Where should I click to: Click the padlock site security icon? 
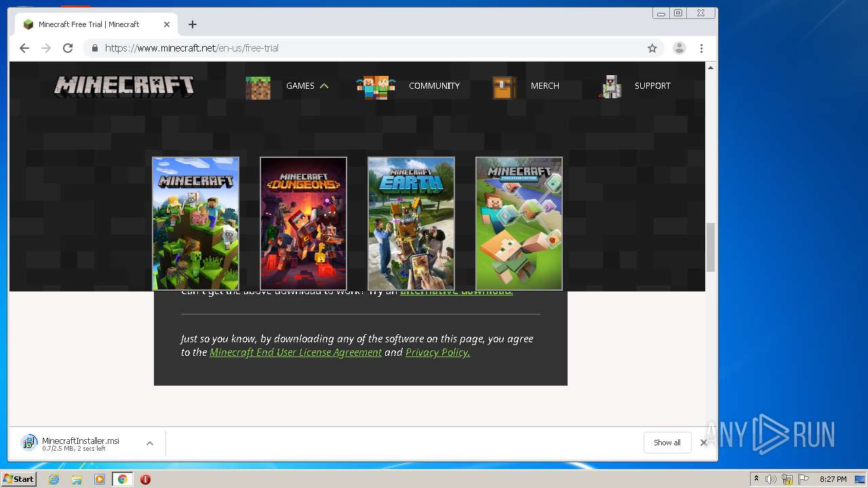pos(95,48)
